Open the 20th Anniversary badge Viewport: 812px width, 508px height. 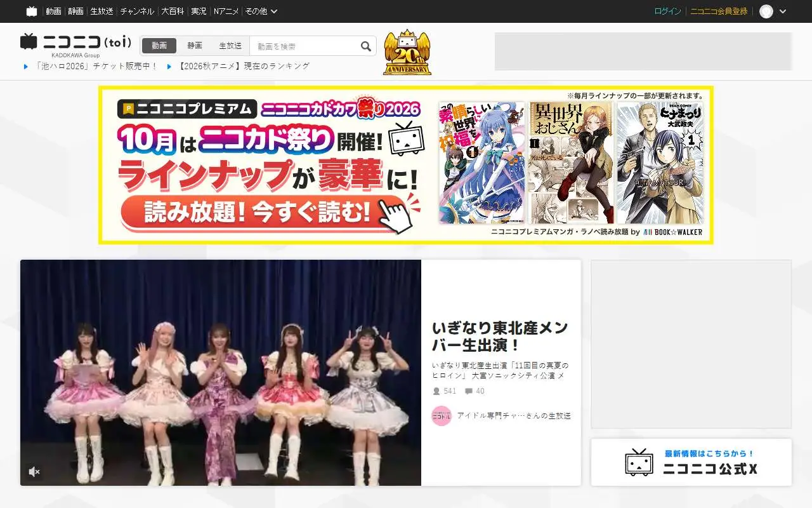pos(407,52)
